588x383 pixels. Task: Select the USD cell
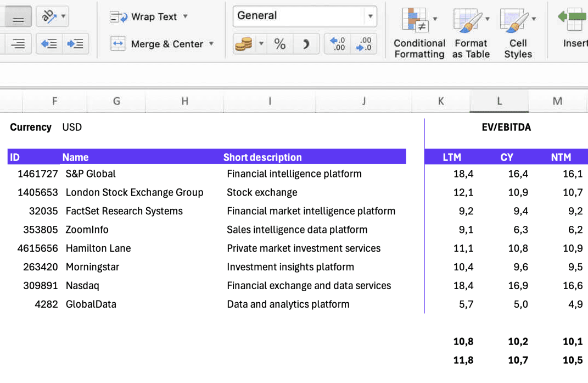point(72,127)
